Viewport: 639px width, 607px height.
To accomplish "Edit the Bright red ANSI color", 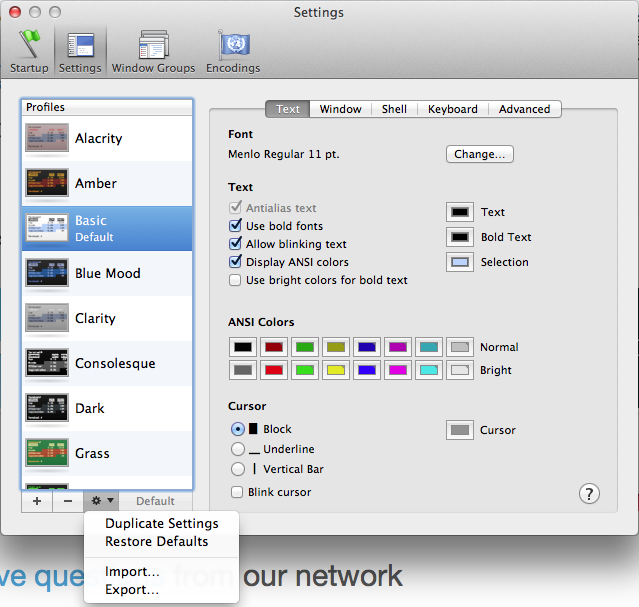I will pyautogui.click(x=274, y=370).
